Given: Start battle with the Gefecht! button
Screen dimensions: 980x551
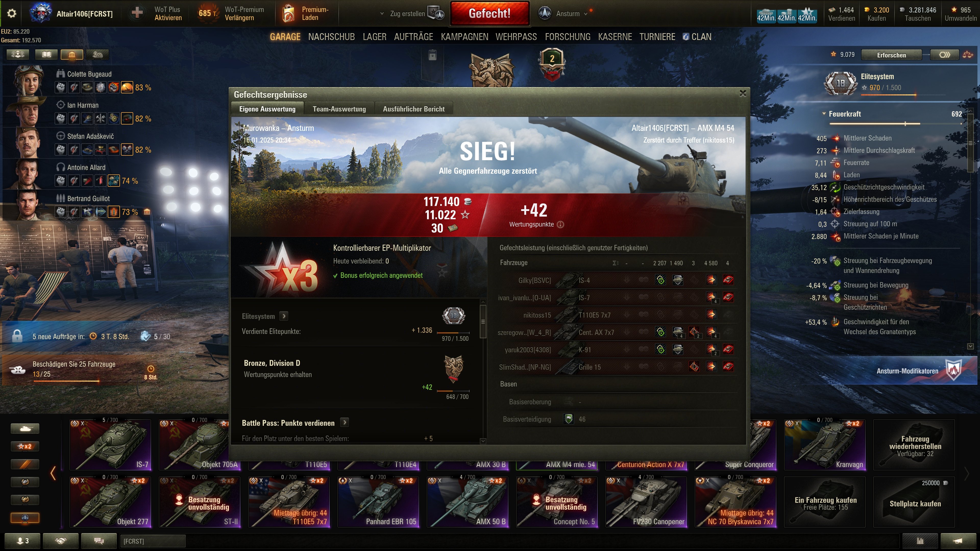Looking at the screenshot, I should [490, 13].
